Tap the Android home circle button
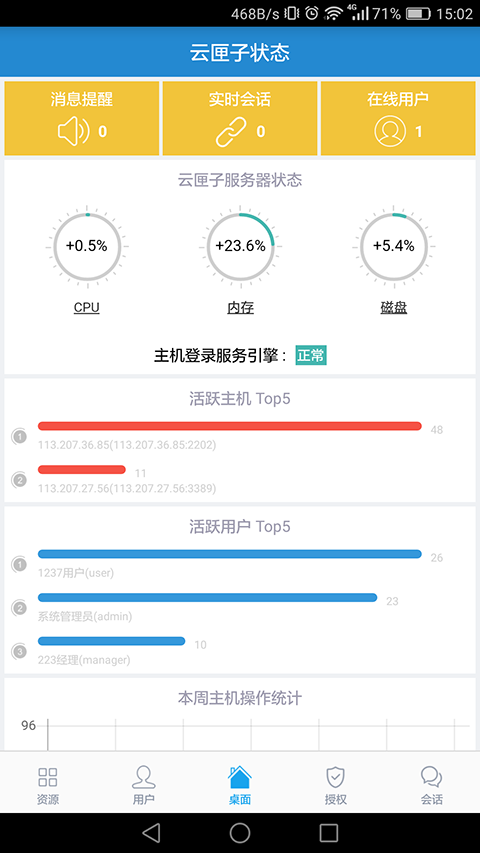 tap(240, 832)
